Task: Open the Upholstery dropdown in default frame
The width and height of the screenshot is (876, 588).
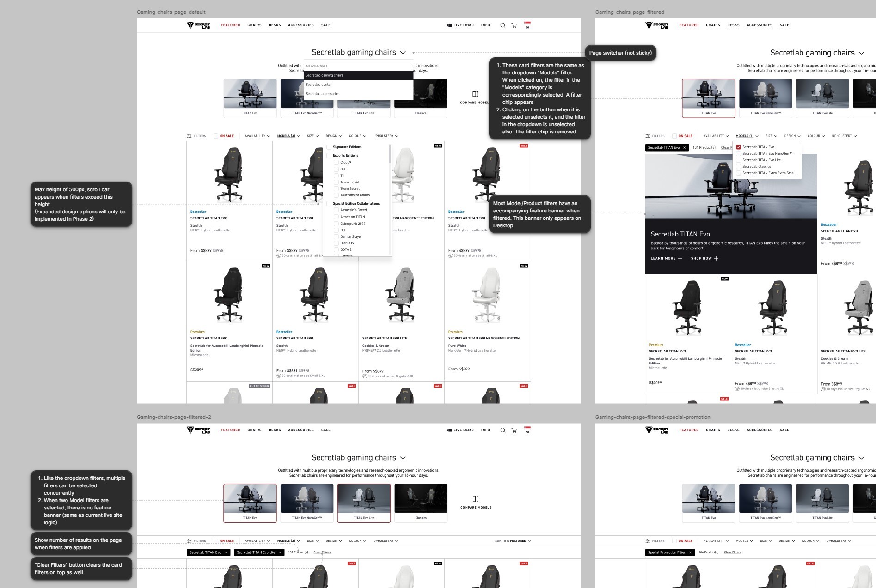Action: click(x=386, y=136)
